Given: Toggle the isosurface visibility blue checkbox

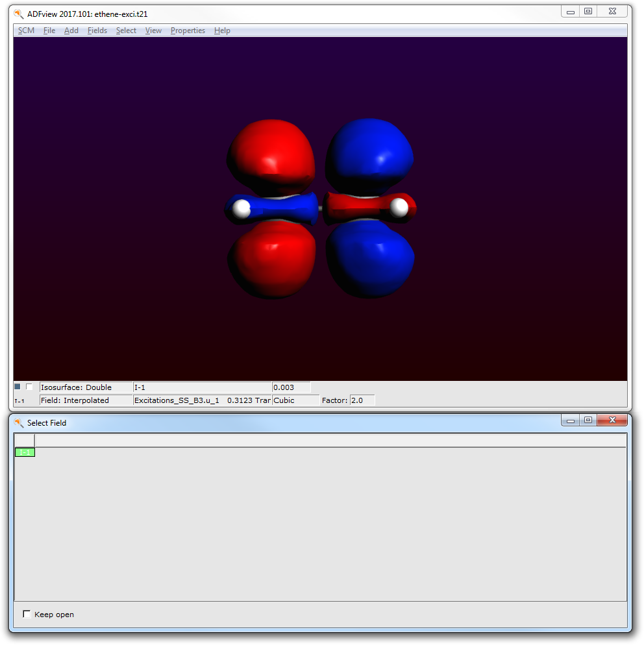Looking at the screenshot, I should click(18, 387).
